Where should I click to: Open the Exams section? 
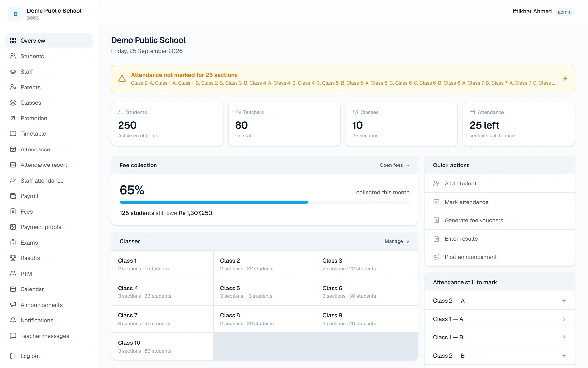tap(49, 243)
